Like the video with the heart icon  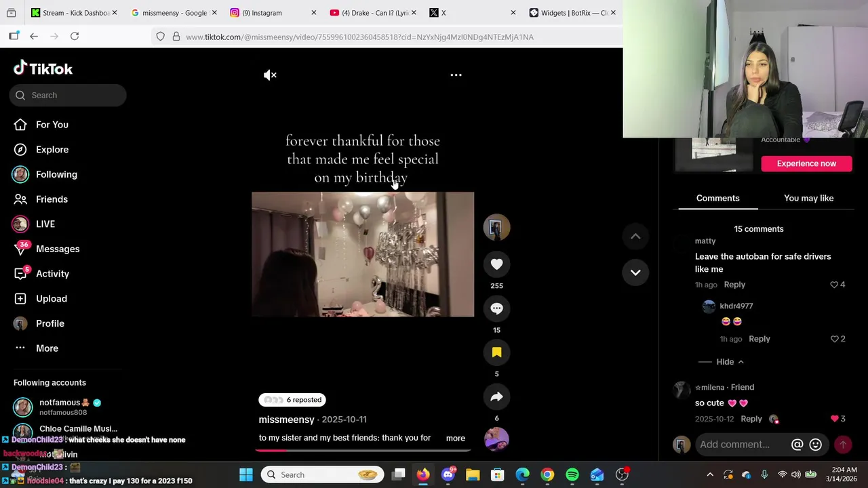[x=496, y=264]
